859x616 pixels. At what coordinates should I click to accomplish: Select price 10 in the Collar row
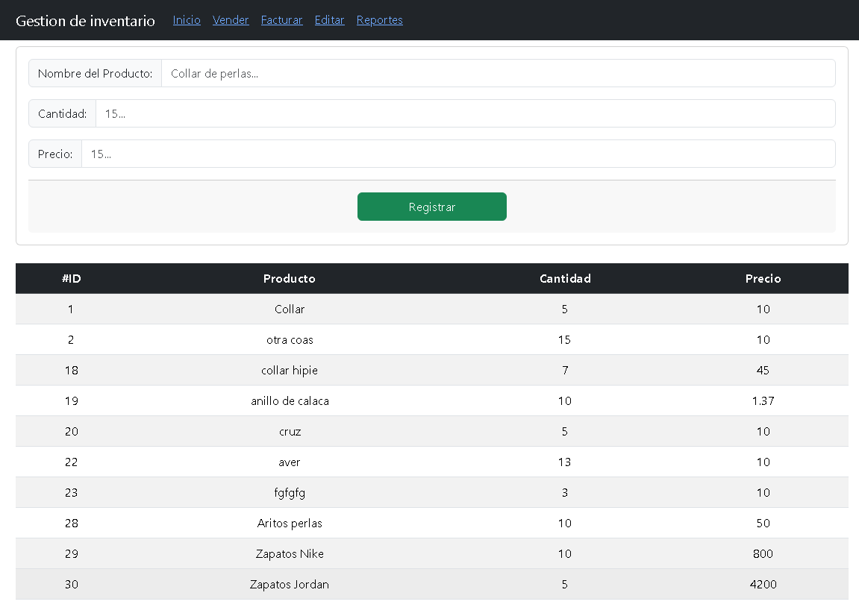coord(763,309)
